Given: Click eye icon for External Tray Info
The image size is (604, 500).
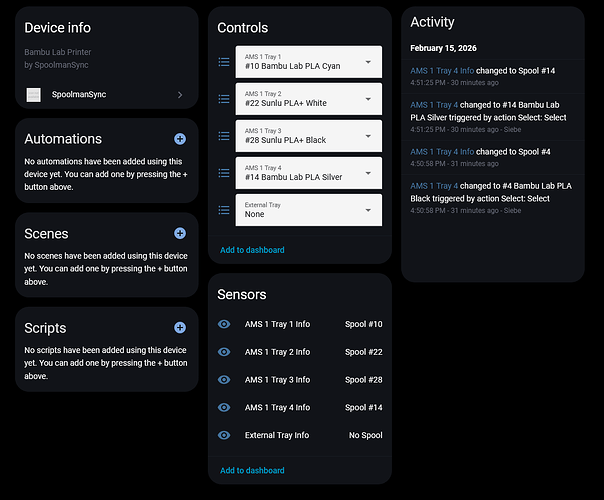Looking at the screenshot, I should click(224, 435).
